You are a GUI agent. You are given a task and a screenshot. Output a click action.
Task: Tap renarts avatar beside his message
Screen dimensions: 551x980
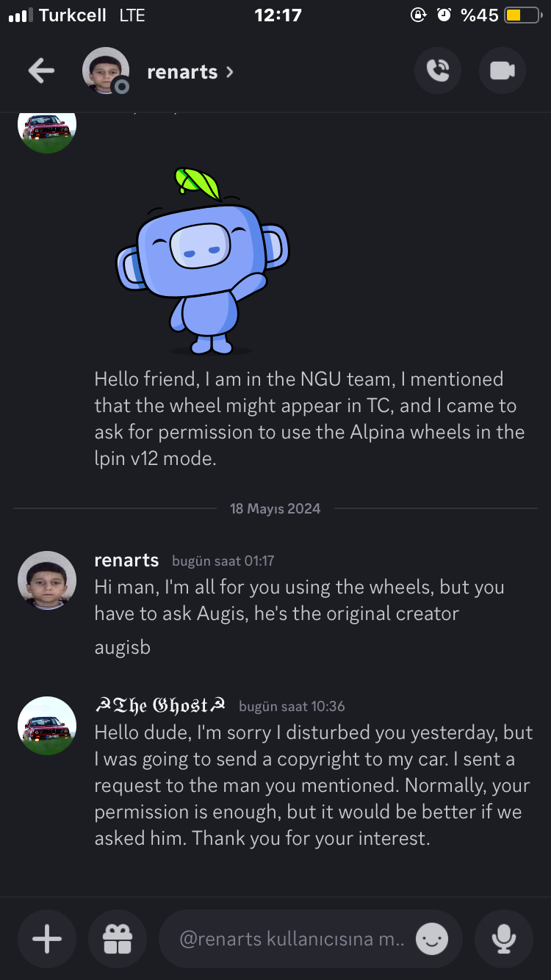pyautogui.click(x=47, y=580)
